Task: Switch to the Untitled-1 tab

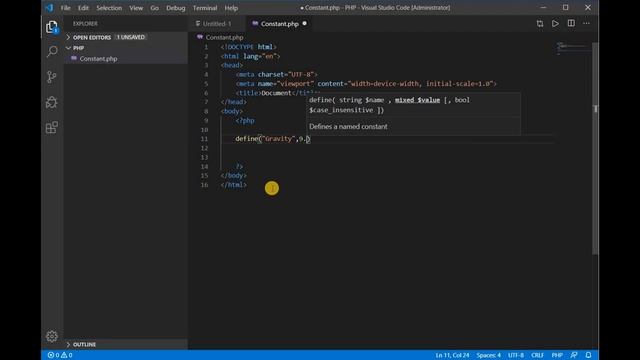Action: point(217,24)
